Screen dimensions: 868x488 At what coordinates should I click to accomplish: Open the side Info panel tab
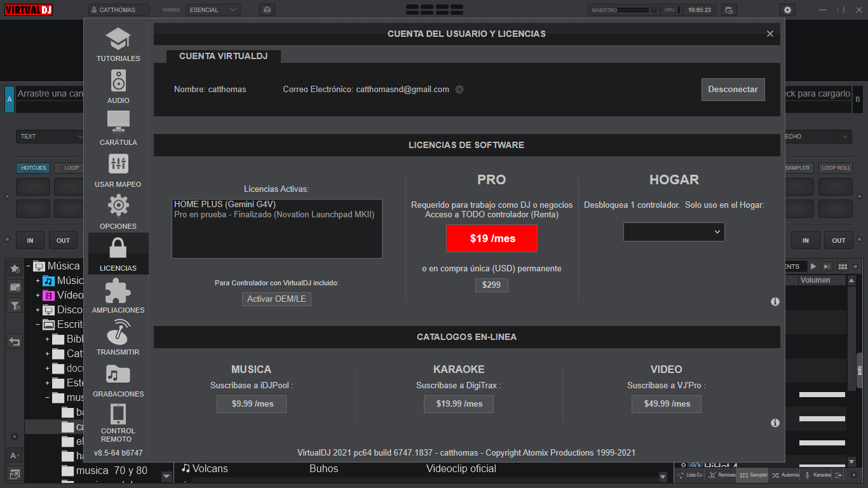[860, 370]
